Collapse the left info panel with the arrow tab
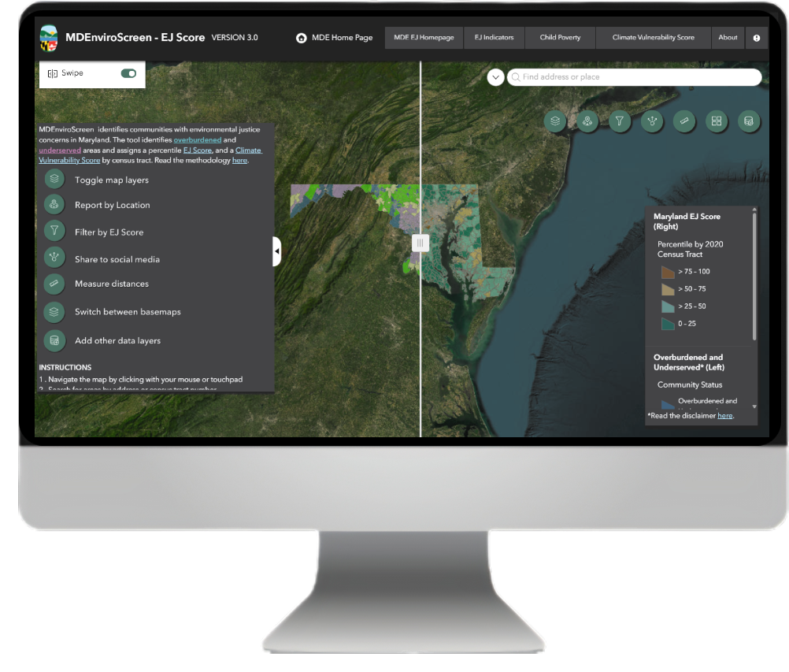Viewport: 789px width, 672px height. point(277,252)
